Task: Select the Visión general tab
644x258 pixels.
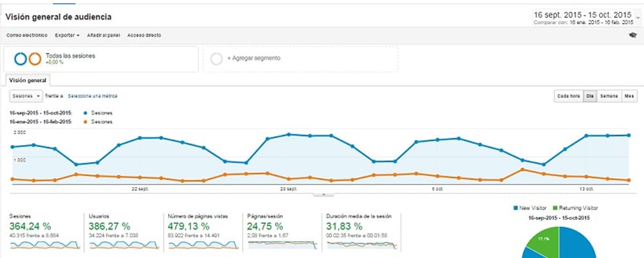Action: pyautogui.click(x=28, y=80)
